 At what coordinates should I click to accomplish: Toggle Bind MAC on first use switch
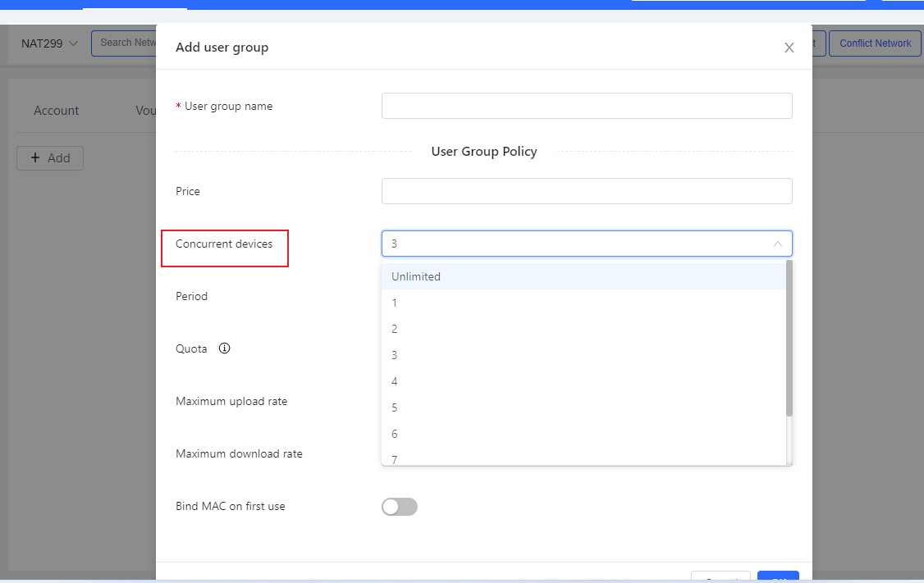tap(400, 507)
